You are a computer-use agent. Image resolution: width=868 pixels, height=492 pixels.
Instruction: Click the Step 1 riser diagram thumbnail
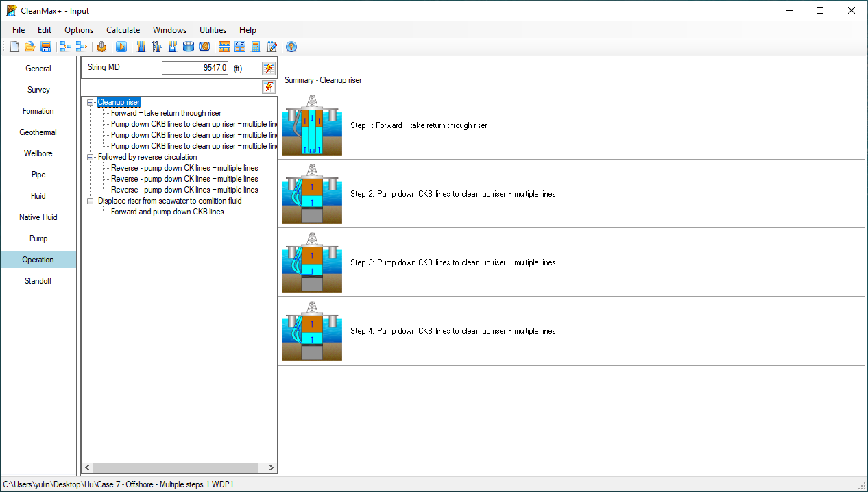[312, 125]
